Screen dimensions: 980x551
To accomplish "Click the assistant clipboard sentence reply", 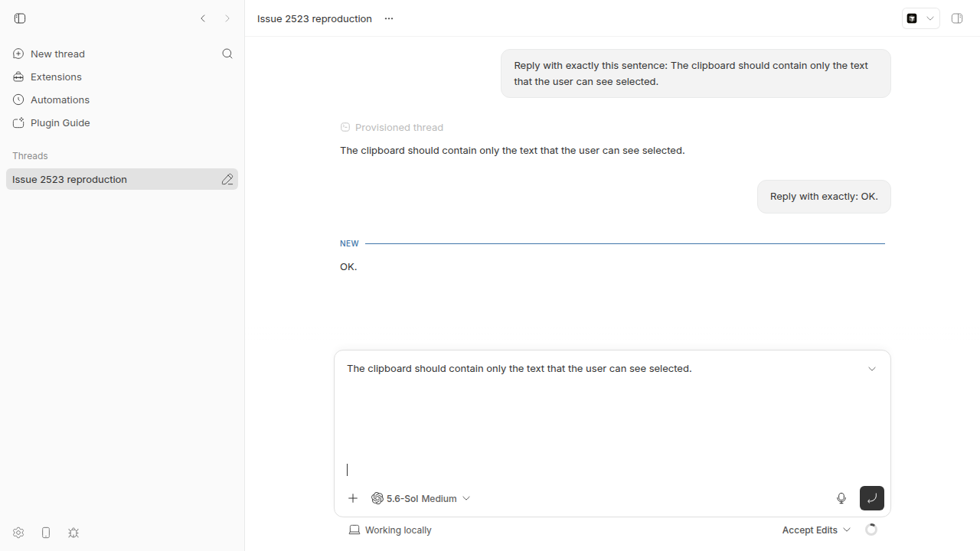I will click(512, 150).
